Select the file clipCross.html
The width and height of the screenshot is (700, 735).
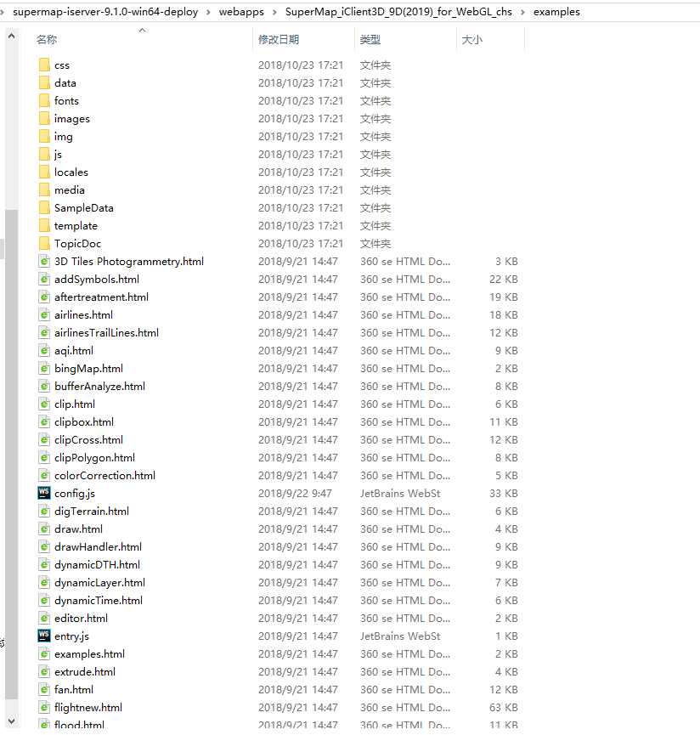88,439
